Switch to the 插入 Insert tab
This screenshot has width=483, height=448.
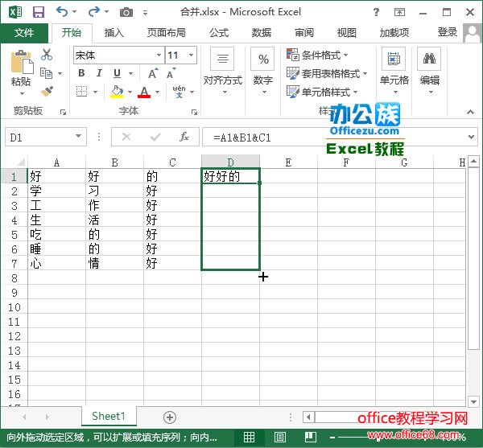(x=114, y=33)
